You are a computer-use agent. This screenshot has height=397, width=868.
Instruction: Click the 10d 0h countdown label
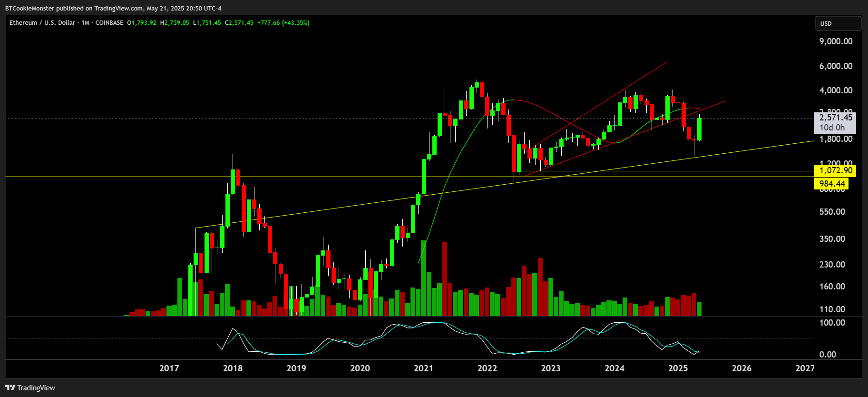coord(832,128)
